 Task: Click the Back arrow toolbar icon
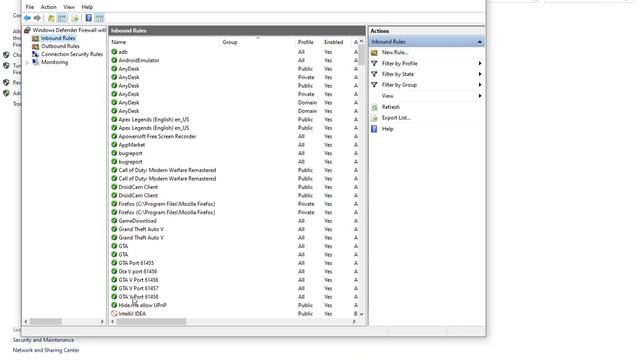tap(27, 18)
